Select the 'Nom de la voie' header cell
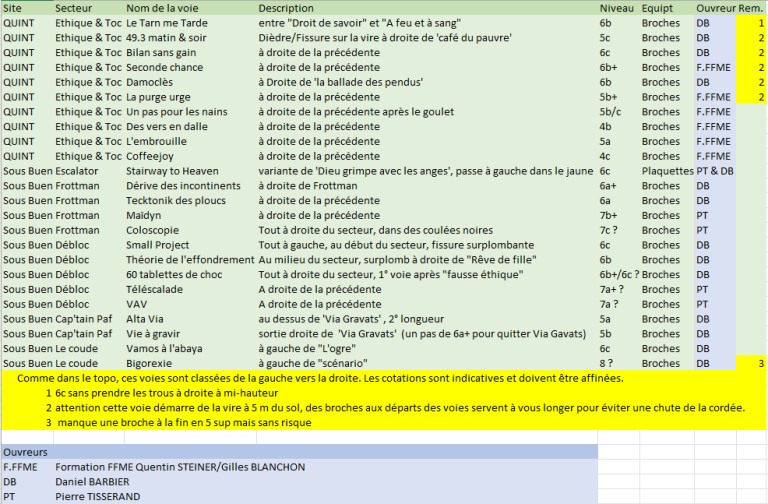This screenshot has height=504, width=768. [191, 8]
